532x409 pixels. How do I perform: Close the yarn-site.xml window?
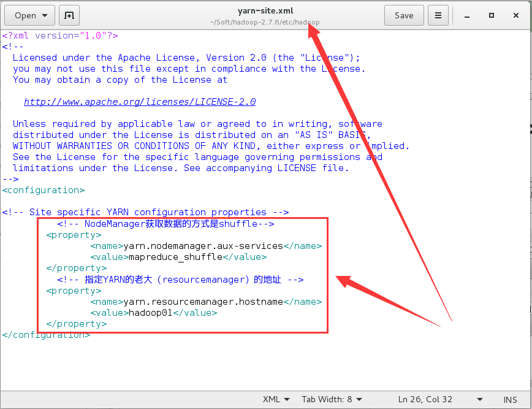[x=516, y=15]
